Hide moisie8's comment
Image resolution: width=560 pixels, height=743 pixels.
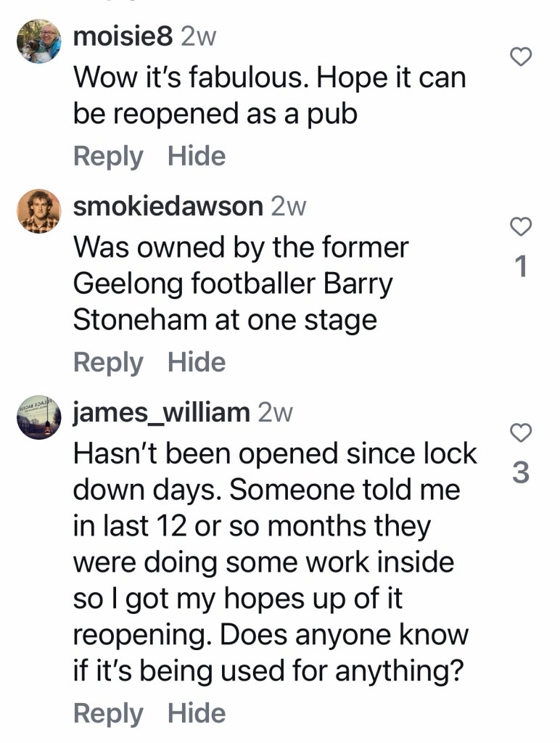point(197,156)
